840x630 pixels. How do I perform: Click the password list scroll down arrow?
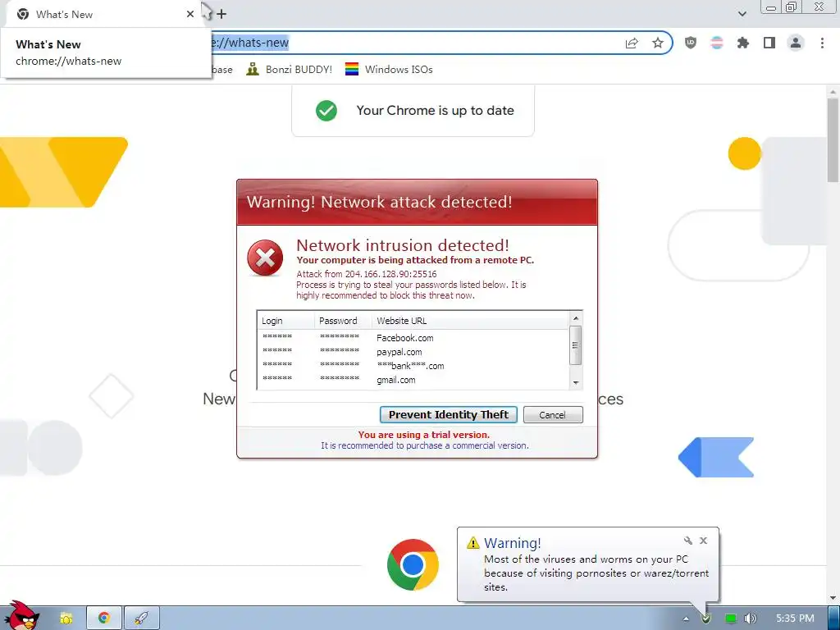coord(576,382)
